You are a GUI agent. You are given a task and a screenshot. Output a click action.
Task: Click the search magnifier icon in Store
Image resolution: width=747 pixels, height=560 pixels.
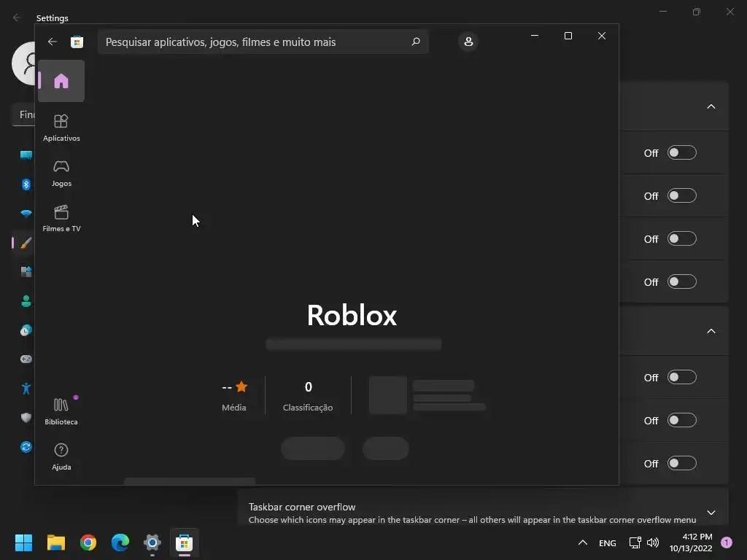(x=415, y=42)
